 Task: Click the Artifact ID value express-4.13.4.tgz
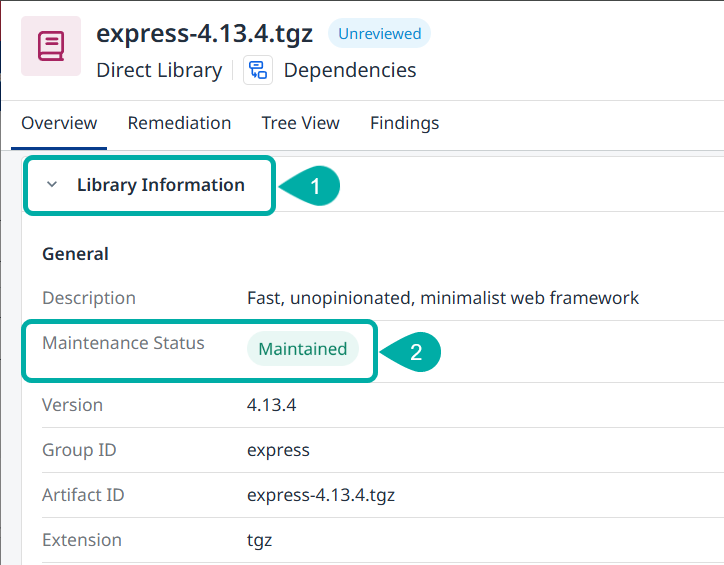321,495
